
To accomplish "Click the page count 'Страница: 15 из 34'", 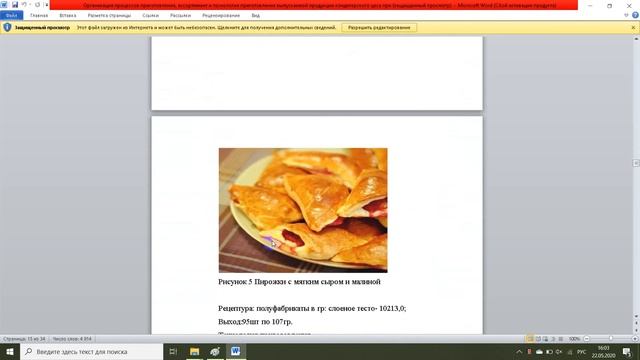I will pos(24,339).
